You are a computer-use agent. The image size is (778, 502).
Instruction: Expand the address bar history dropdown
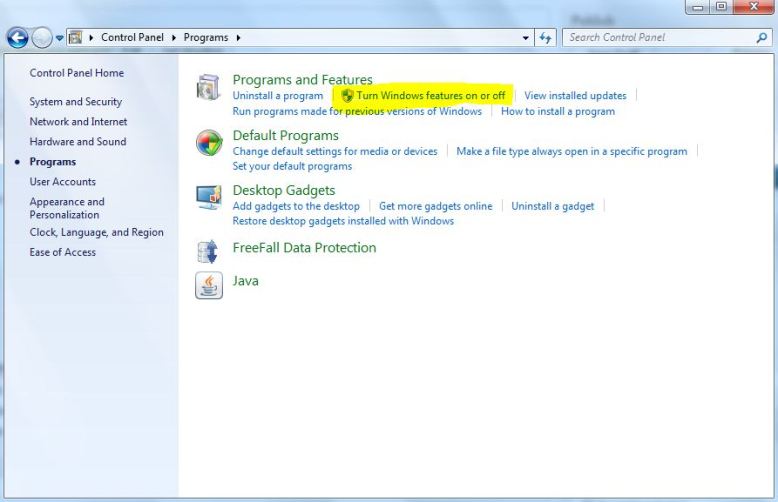tap(527, 38)
